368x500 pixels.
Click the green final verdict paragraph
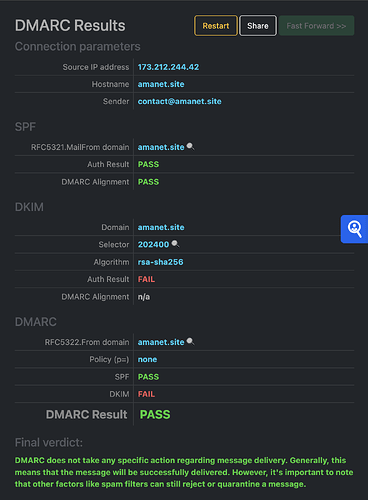[184, 472]
